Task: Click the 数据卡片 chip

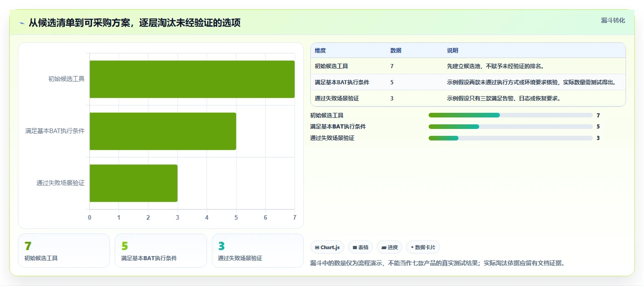Action: tap(423, 247)
